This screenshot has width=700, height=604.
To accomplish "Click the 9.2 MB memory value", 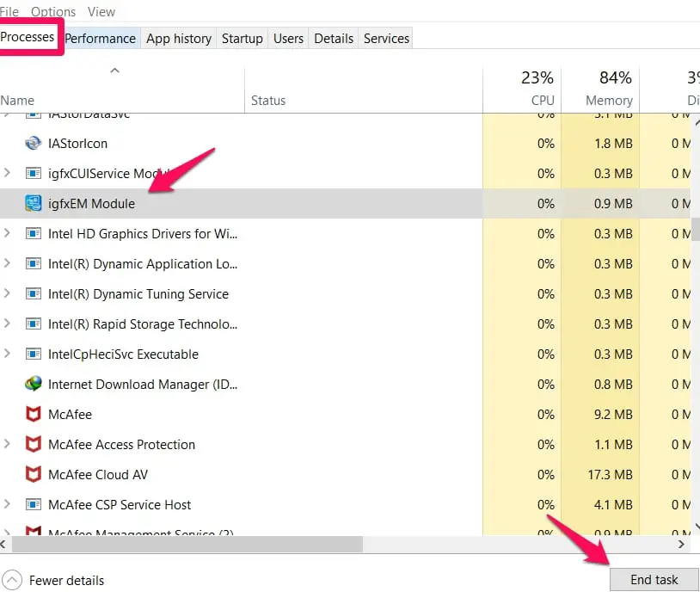I will [x=613, y=414].
